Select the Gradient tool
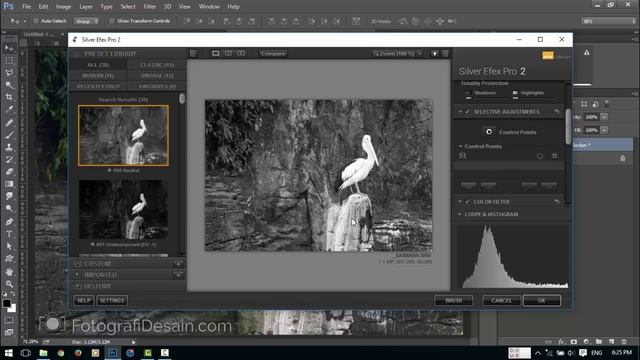Viewport: 640px width, 360px height. point(9,184)
